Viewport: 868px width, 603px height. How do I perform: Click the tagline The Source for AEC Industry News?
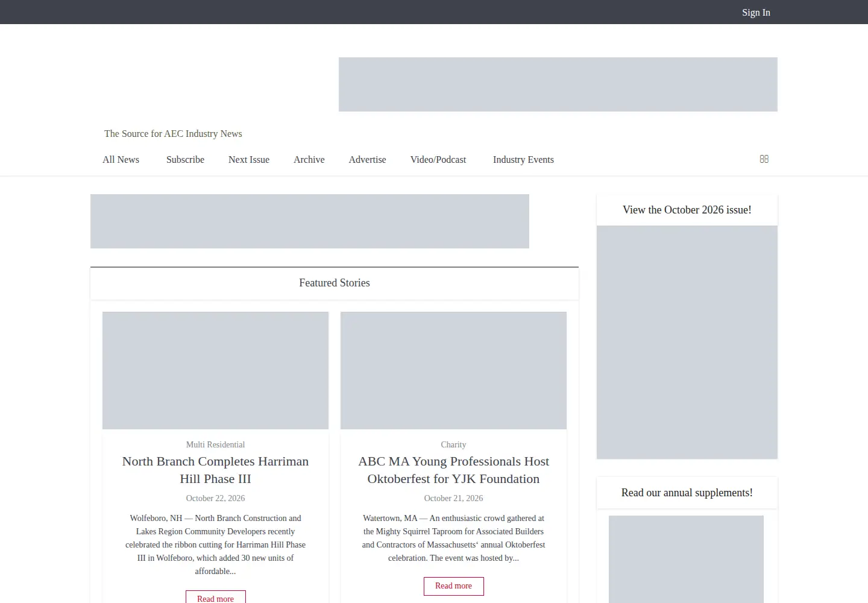(x=173, y=134)
